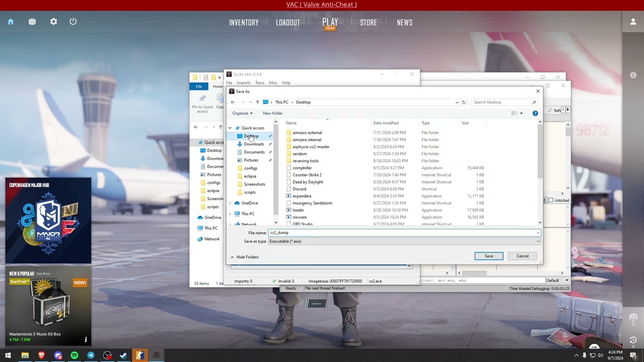This screenshot has height=362, width=644.
Task: Switch to CS2 Inventory tab
Action: tap(244, 23)
